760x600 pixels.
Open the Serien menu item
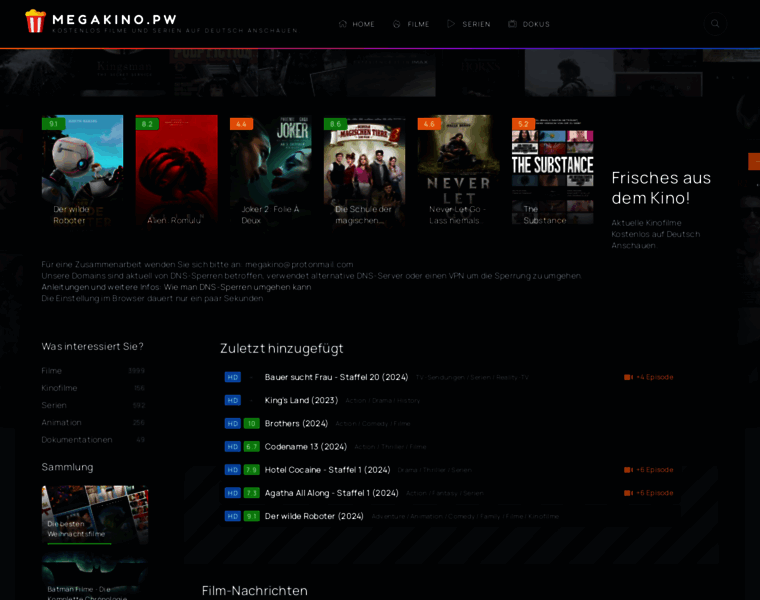469,24
